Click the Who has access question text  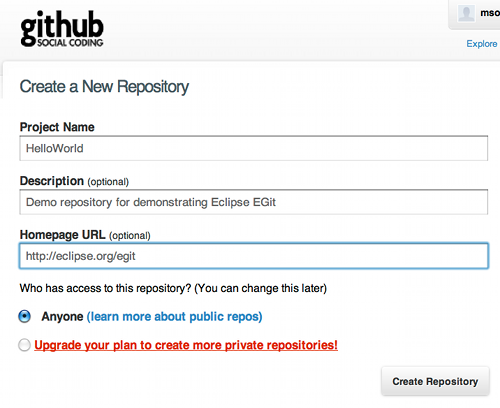[x=173, y=288]
